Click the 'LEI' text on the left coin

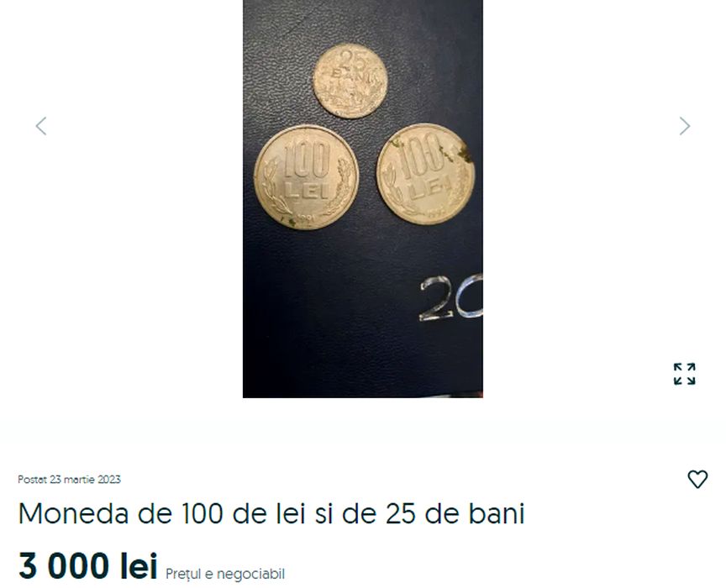[x=307, y=191]
